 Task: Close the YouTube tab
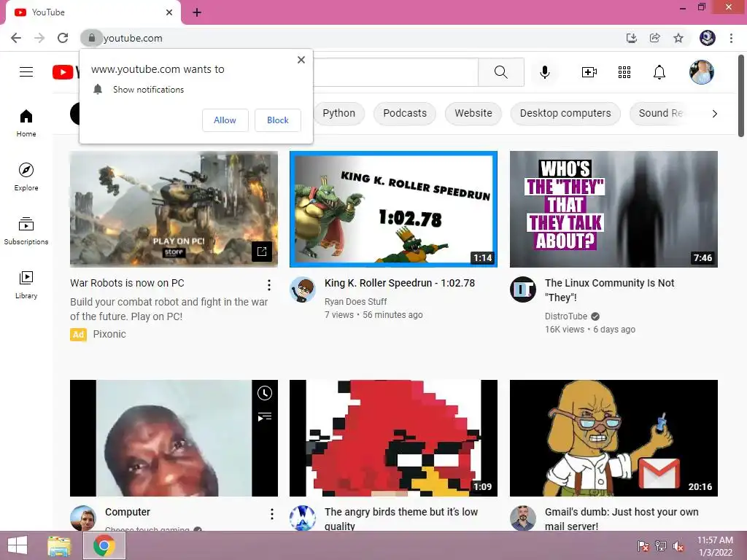(x=169, y=12)
